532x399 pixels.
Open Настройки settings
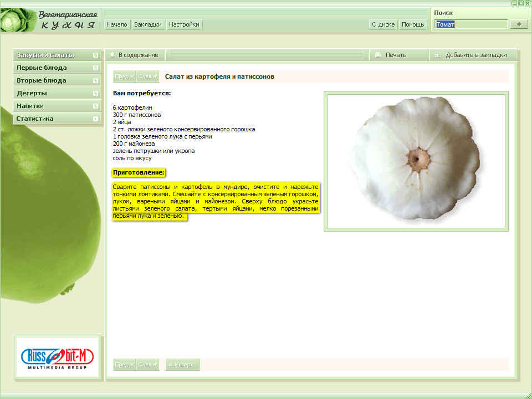click(x=184, y=25)
